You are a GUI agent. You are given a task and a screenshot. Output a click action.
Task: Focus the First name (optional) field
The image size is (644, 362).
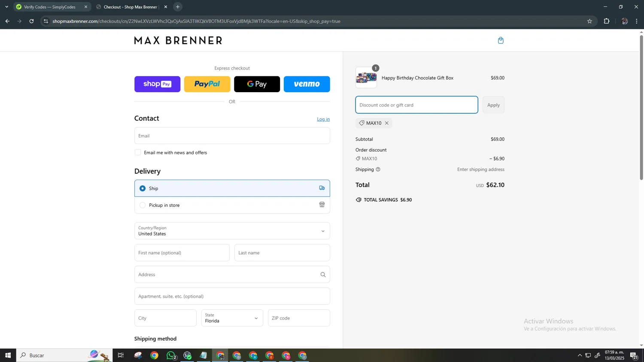182,253
